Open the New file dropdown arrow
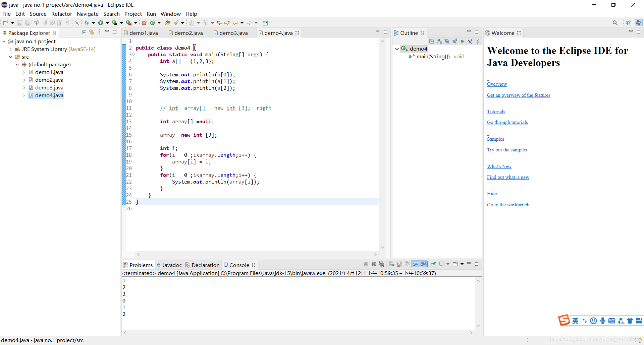The height and width of the screenshot is (345, 644). point(12,23)
